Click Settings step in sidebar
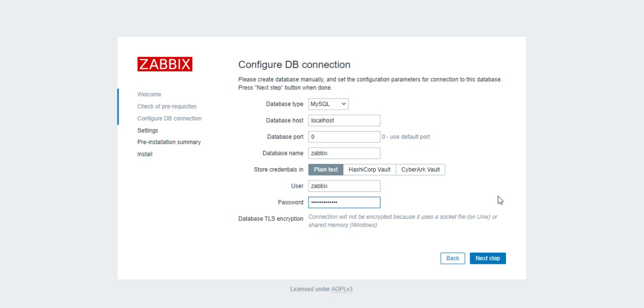 [x=148, y=131]
